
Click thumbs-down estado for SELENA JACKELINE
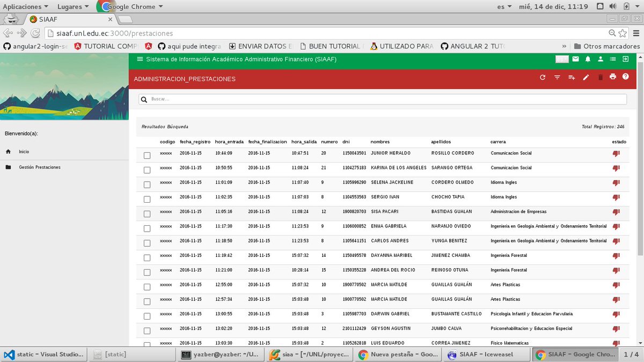pyautogui.click(x=616, y=182)
